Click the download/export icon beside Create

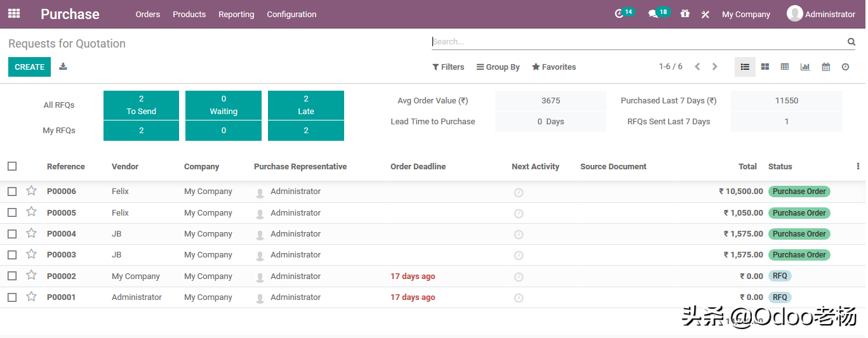[x=63, y=67]
